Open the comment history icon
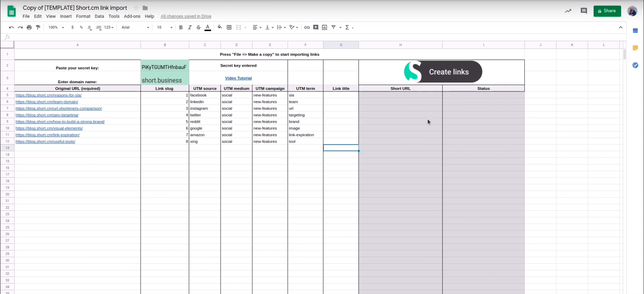Screen dimensions: 644x294 coord(584,11)
